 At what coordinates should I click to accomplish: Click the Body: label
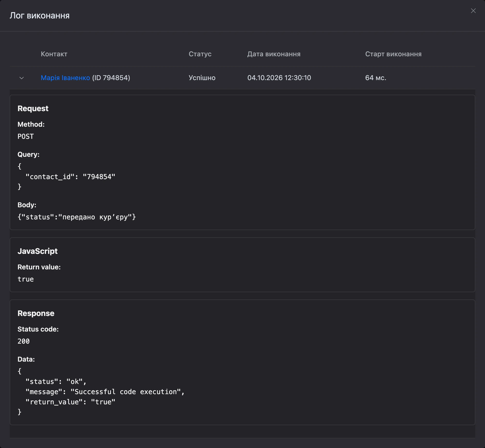pos(27,205)
